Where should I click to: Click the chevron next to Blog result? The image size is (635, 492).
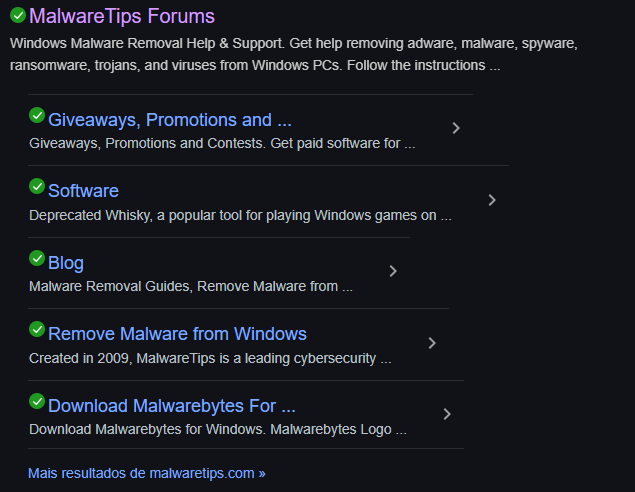pos(393,271)
